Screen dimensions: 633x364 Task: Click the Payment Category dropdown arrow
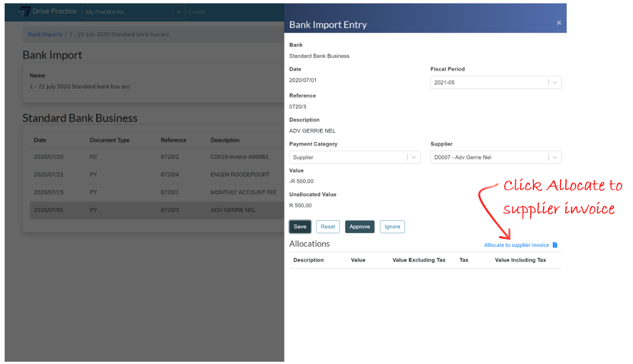click(x=414, y=158)
